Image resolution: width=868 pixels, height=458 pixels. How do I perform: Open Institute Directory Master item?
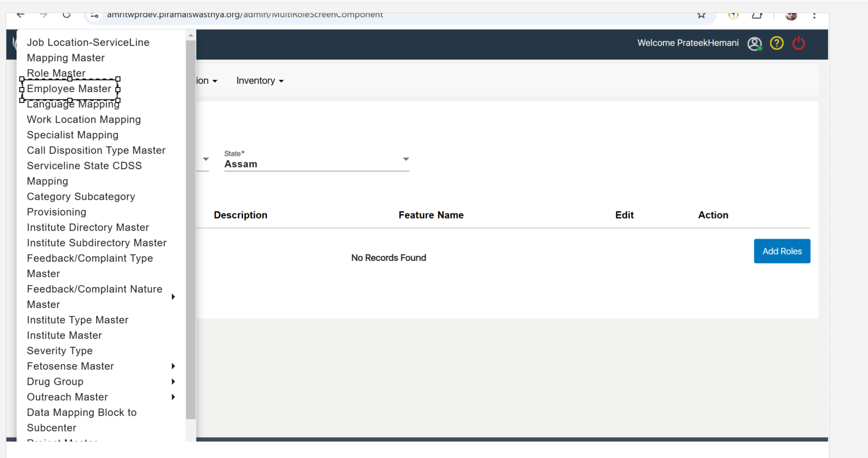pyautogui.click(x=88, y=227)
